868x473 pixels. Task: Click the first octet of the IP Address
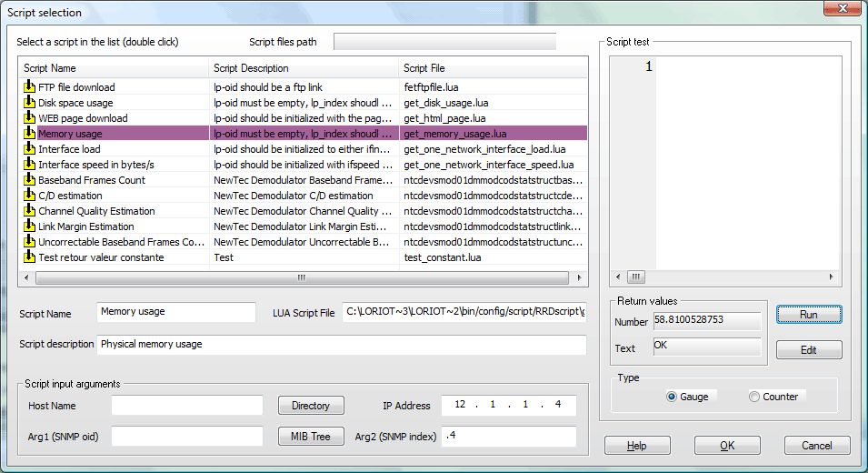pyautogui.click(x=460, y=404)
